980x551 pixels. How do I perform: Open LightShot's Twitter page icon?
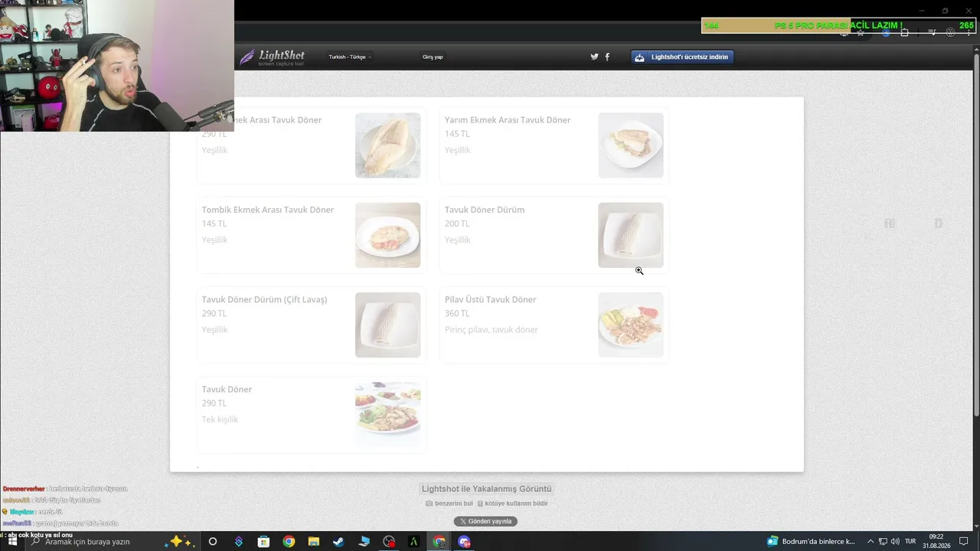(594, 57)
